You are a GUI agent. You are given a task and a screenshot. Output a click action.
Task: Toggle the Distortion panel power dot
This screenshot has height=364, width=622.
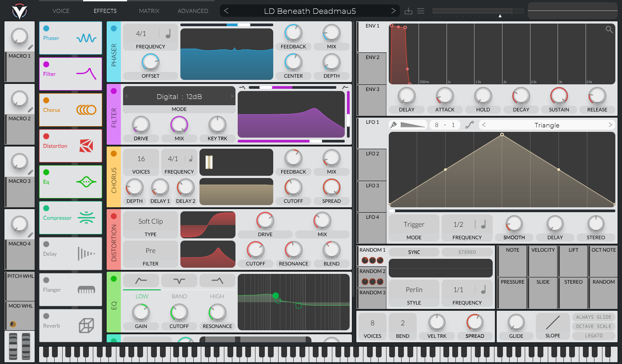[114, 216]
